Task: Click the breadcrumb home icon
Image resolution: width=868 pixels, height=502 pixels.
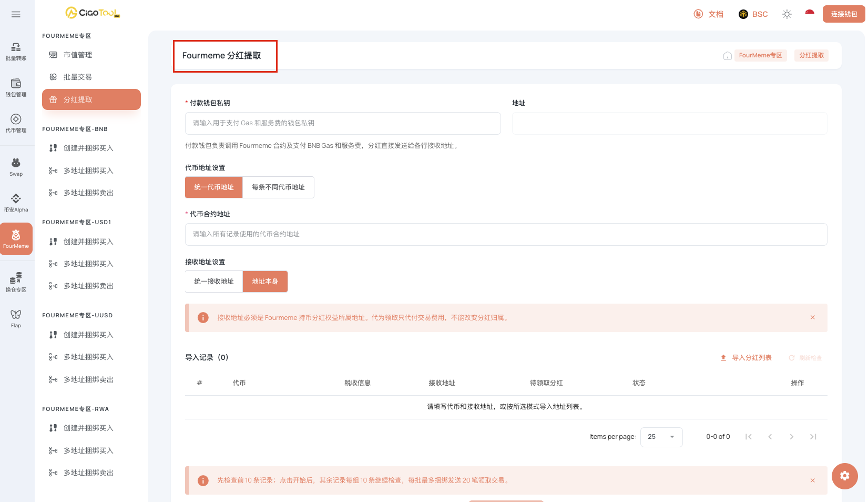Action: coord(728,56)
